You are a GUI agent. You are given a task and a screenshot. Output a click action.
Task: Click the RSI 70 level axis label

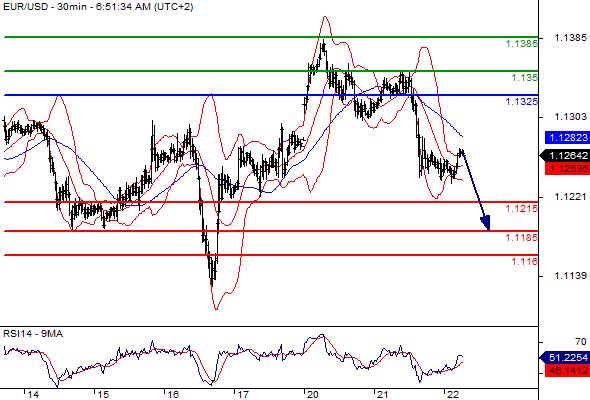(x=581, y=342)
